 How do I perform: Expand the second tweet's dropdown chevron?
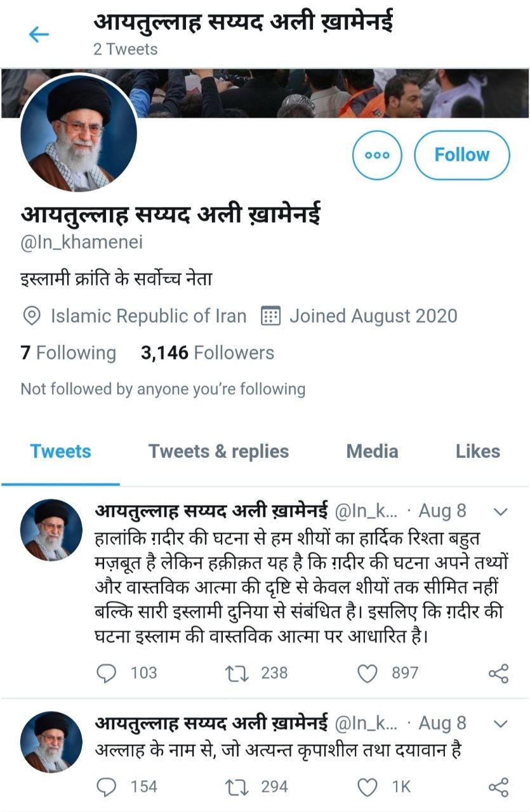[500, 724]
